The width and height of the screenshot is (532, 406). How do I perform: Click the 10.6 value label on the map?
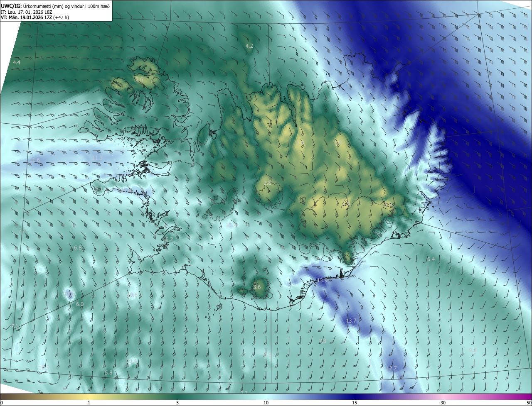pyautogui.click(x=132, y=295)
